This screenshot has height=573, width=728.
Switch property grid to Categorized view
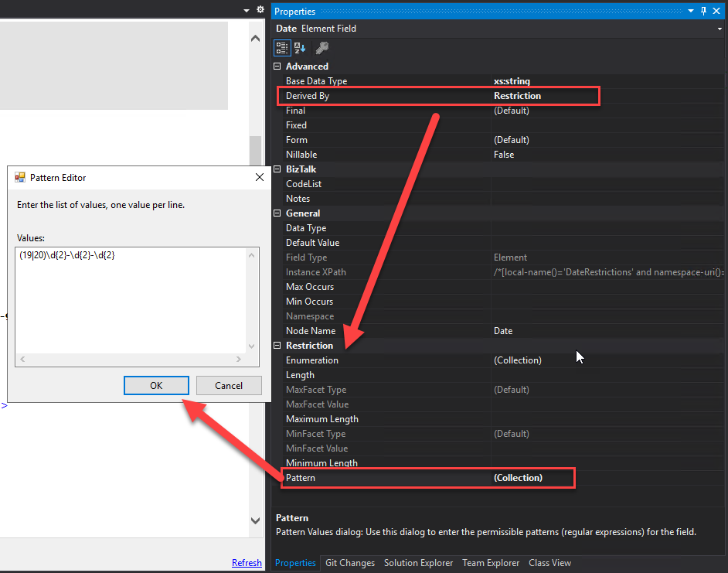(283, 48)
